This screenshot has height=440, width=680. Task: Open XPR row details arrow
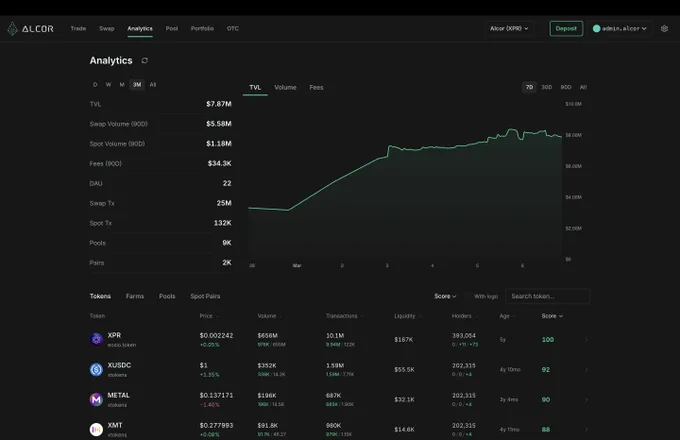586,340
